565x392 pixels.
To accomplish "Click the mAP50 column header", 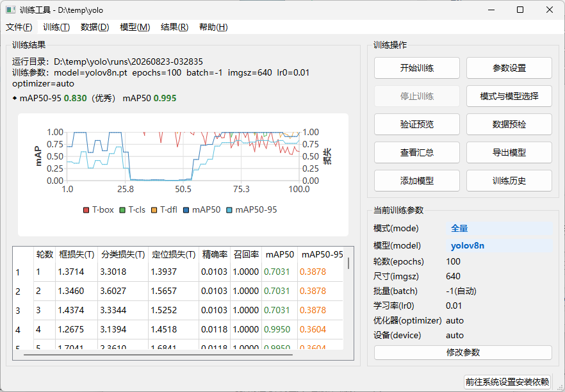I will point(279,254).
